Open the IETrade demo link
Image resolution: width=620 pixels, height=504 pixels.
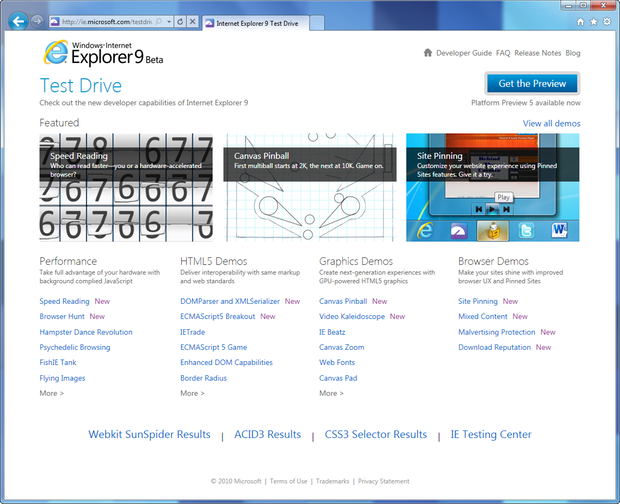(193, 332)
